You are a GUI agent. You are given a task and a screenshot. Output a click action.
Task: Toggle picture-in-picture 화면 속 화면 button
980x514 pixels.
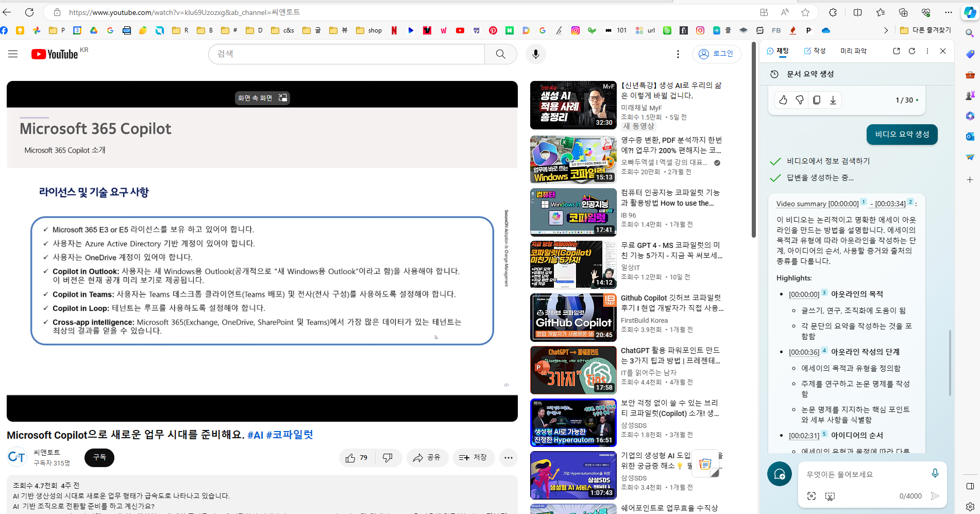[x=263, y=98]
